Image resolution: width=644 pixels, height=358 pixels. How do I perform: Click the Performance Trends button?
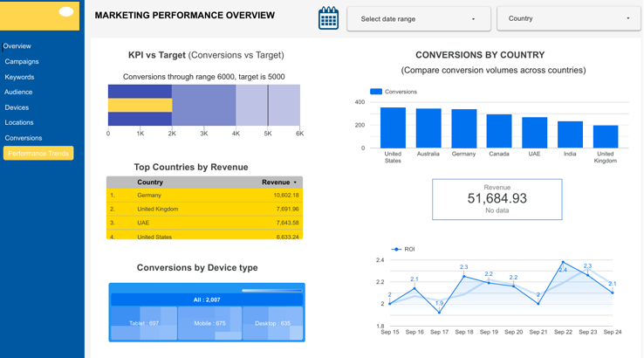(38, 154)
